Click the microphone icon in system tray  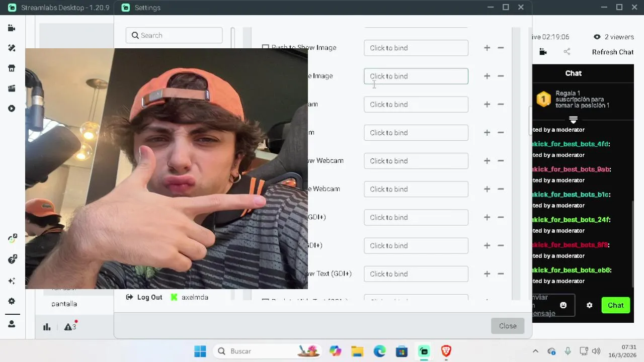click(568, 351)
